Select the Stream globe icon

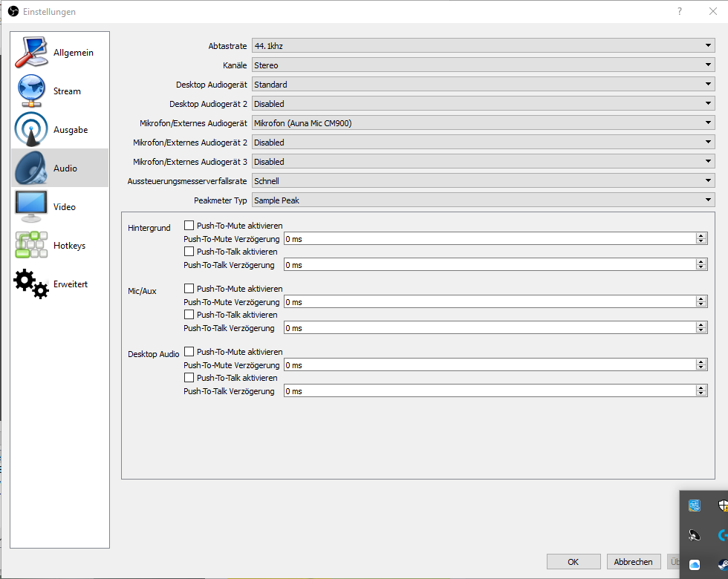pos(31,91)
